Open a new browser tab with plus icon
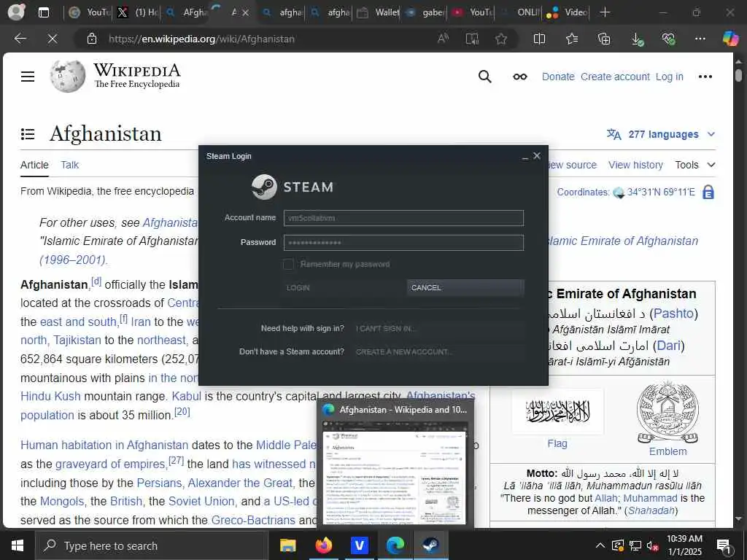 coord(605,12)
